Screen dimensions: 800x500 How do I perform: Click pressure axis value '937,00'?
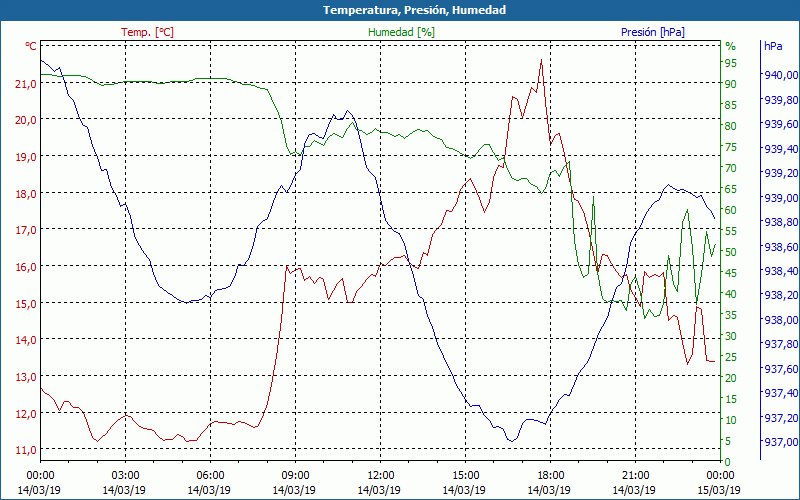[780, 442]
